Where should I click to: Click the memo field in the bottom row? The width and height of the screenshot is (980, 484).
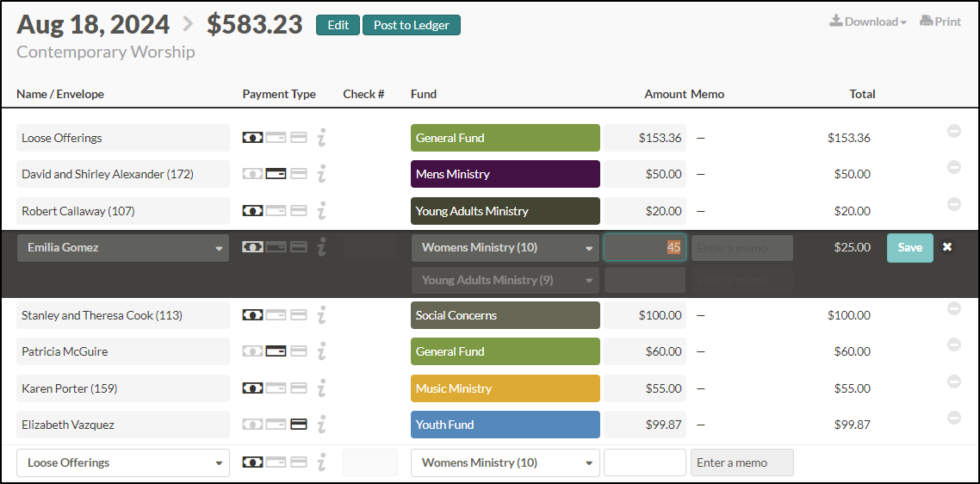click(741, 462)
